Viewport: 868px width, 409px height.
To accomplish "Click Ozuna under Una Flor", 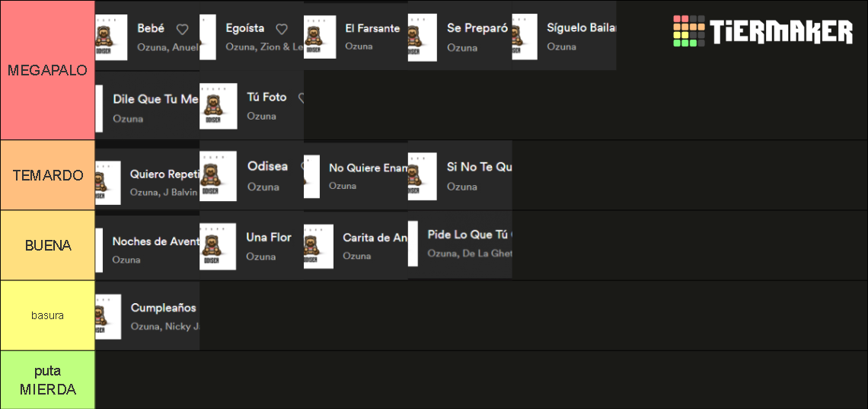I will [260, 257].
